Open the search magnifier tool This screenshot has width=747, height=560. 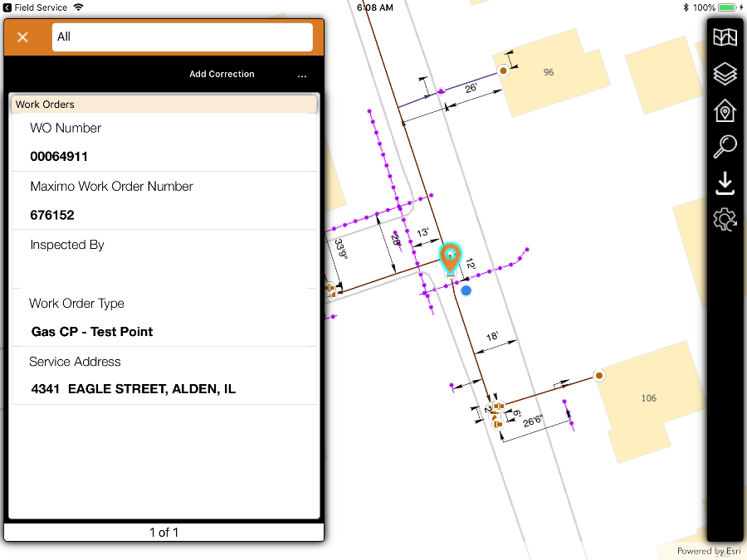coord(725,147)
